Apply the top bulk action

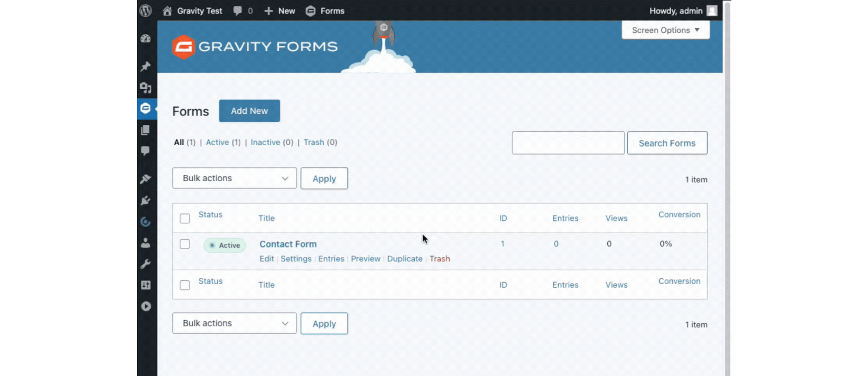pos(324,179)
